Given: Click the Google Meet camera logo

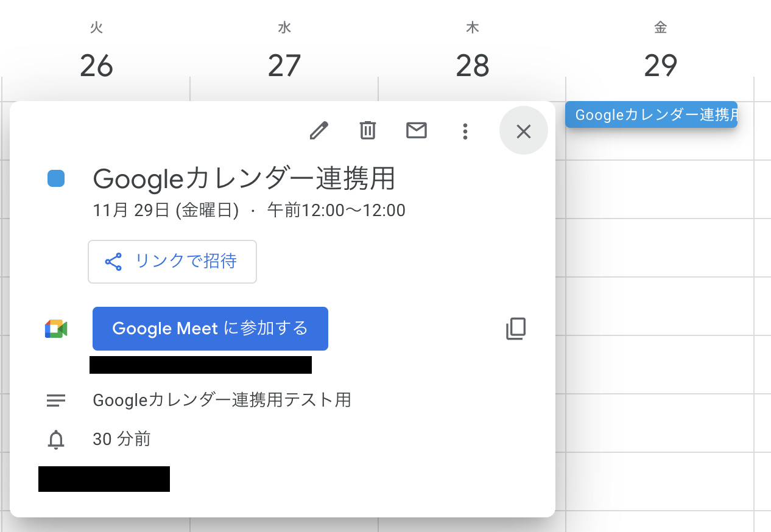Looking at the screenshot, I should pos(56,329).
